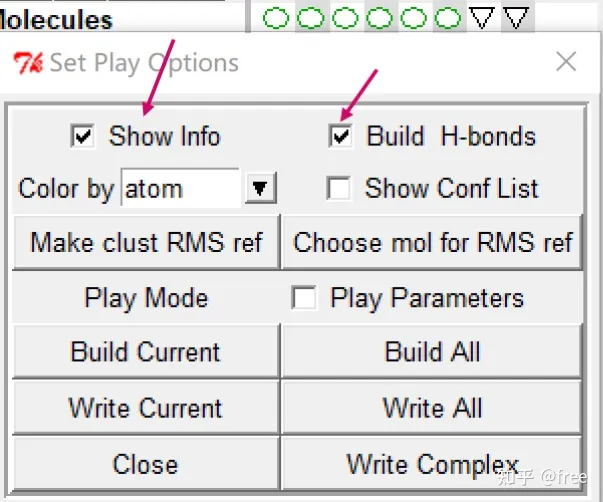Toggle the Play Parameters checkbox
The width and height of the screenshot is (603, 502).
(304, 298)
